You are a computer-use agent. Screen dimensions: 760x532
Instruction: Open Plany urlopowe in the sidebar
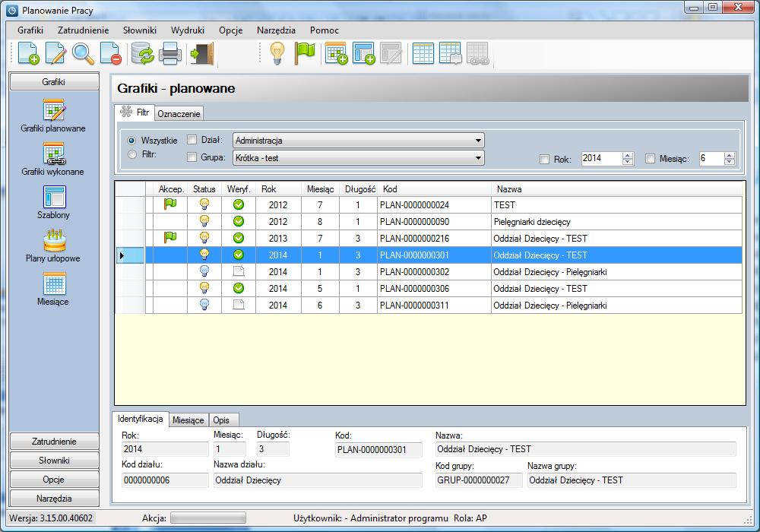pos(53,245)
